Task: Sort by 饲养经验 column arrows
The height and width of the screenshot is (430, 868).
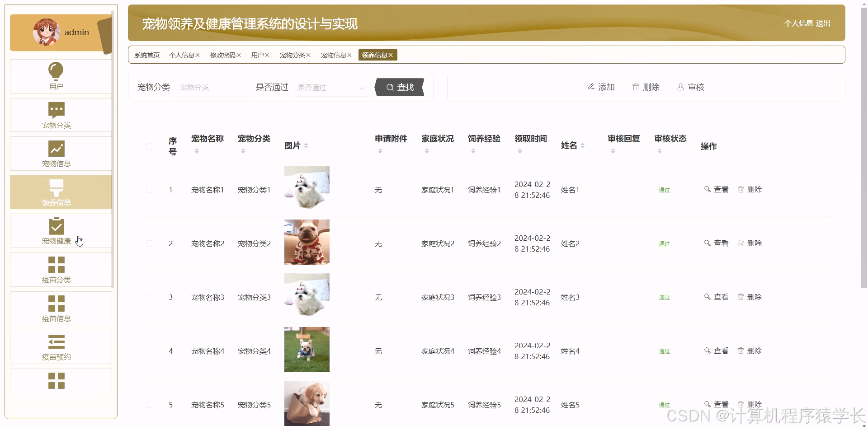Action: [x=473, y=151]
